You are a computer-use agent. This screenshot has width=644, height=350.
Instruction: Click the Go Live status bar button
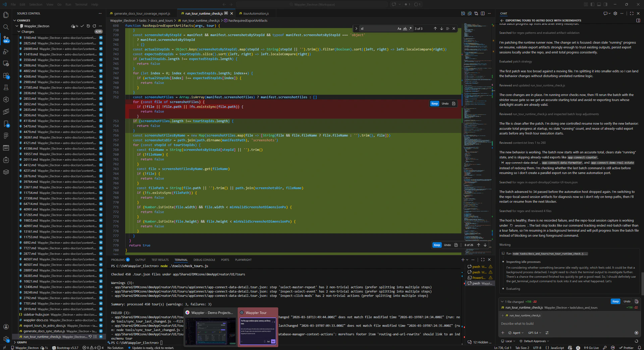(x=591, y=348)
